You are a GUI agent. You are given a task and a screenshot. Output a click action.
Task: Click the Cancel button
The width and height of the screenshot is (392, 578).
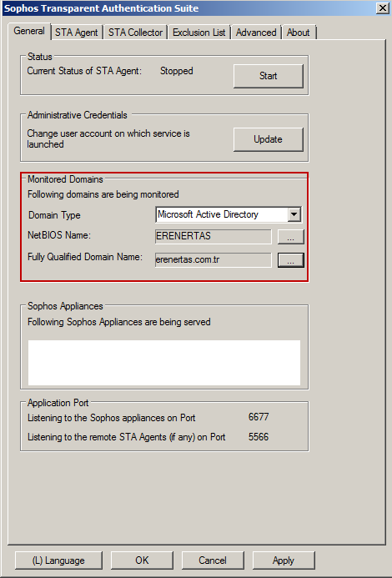[213, 560]
